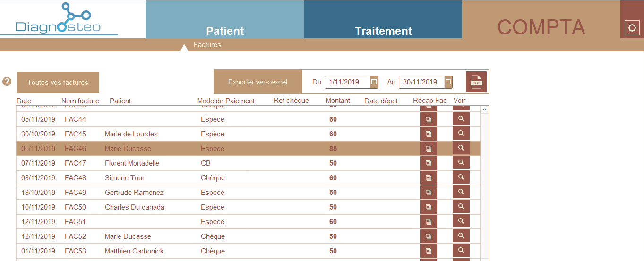Click the invoice list scrollbar up arrow
Screen dimensions: 644x261
pos(484,110)
